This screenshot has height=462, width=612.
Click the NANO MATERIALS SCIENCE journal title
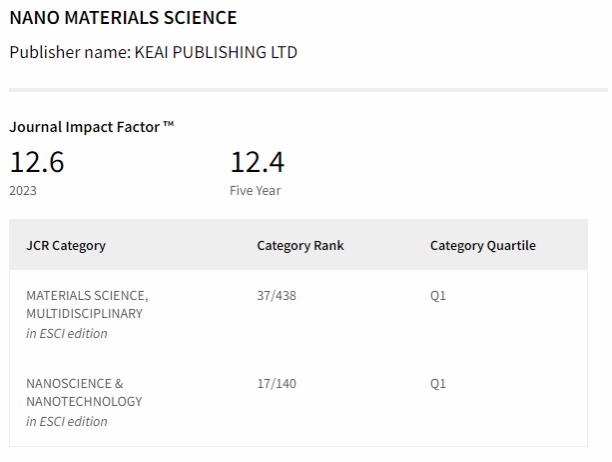(123, 18)
